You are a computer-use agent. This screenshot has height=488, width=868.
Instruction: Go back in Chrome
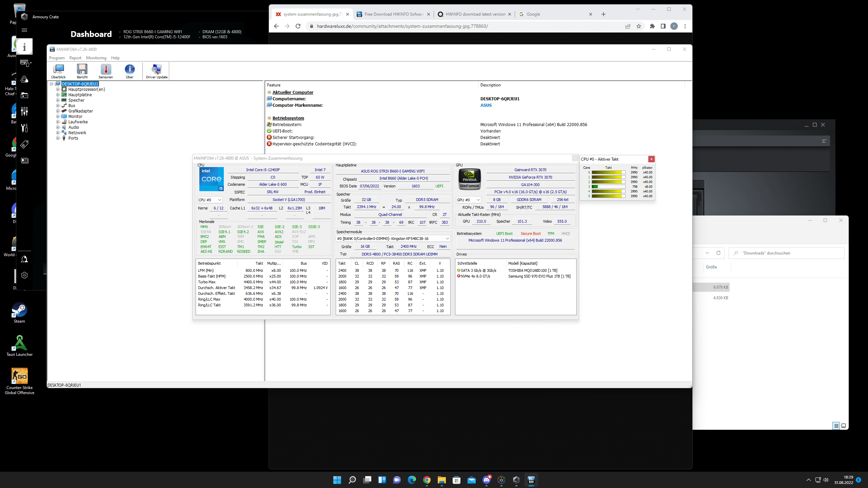[276, 26]
